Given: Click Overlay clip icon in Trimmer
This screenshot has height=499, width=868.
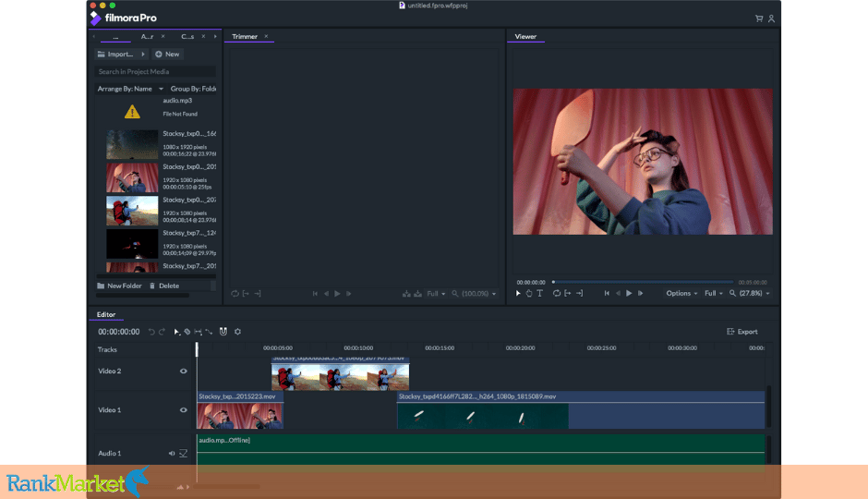Looking at the screenshot, I should [418, 294].
